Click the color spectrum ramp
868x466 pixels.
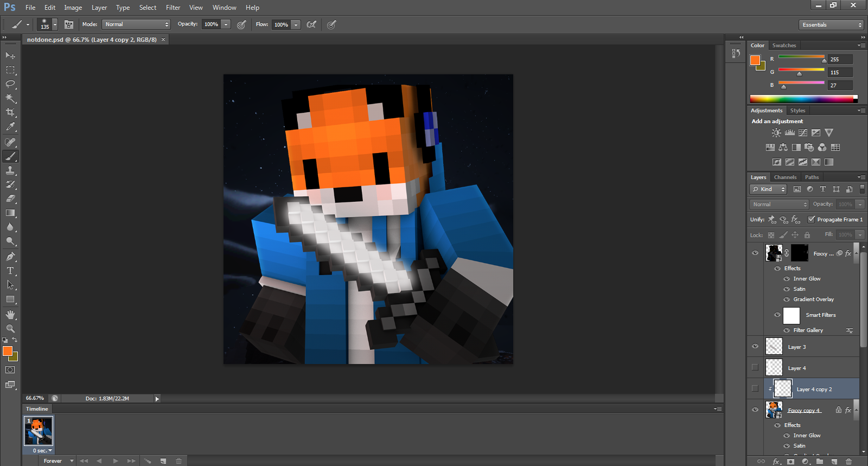pyautogui.click(x=802, y=99)
